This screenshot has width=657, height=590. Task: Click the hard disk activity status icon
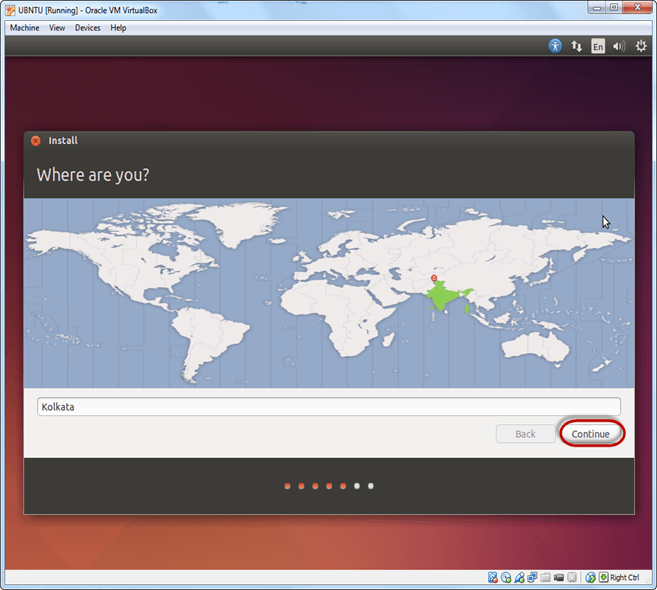pyautogui.click(x=493, y=578)
